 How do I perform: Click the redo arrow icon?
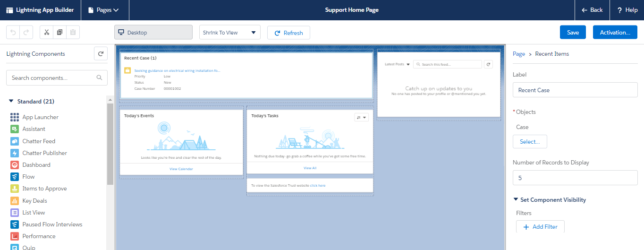click(x=26, y=32)
